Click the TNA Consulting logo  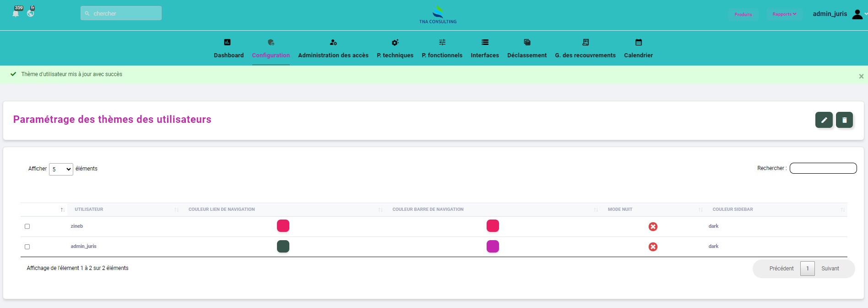pyautogui.click(x=438, y=15)
